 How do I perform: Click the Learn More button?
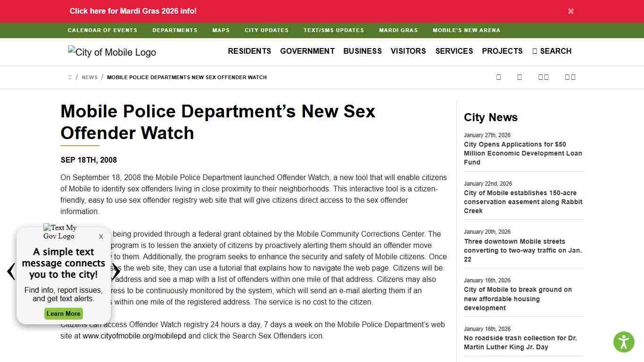point(63,313)
